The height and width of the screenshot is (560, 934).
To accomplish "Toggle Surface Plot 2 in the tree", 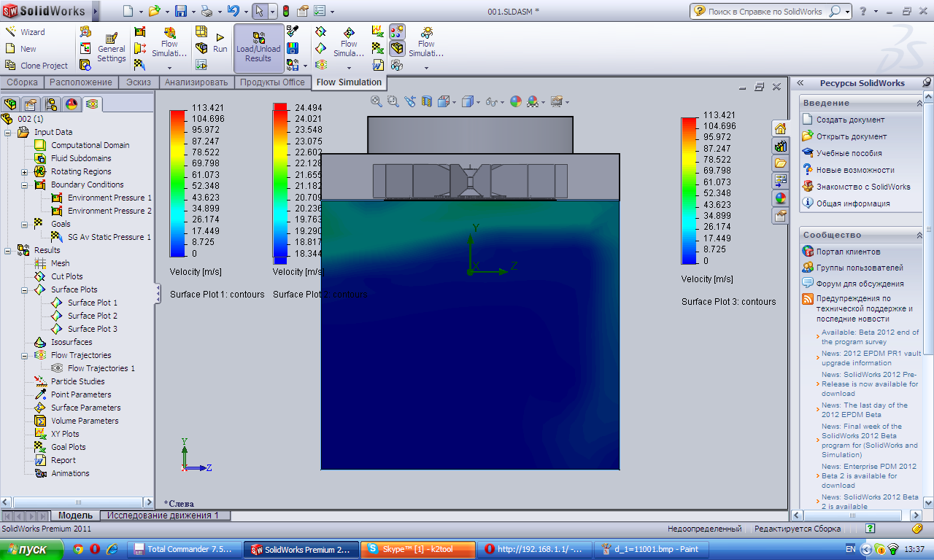I will pyautogui.click(x=92, y=316).
